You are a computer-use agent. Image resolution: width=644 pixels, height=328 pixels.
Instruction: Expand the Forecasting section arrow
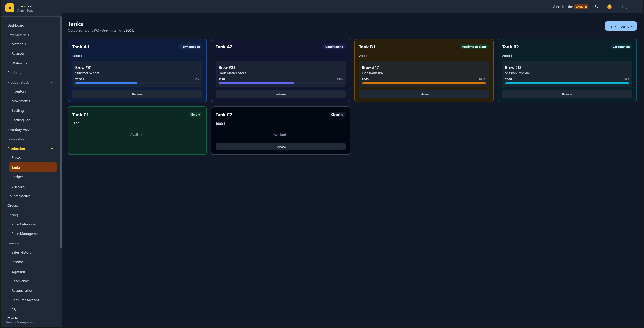coord(52,139)
